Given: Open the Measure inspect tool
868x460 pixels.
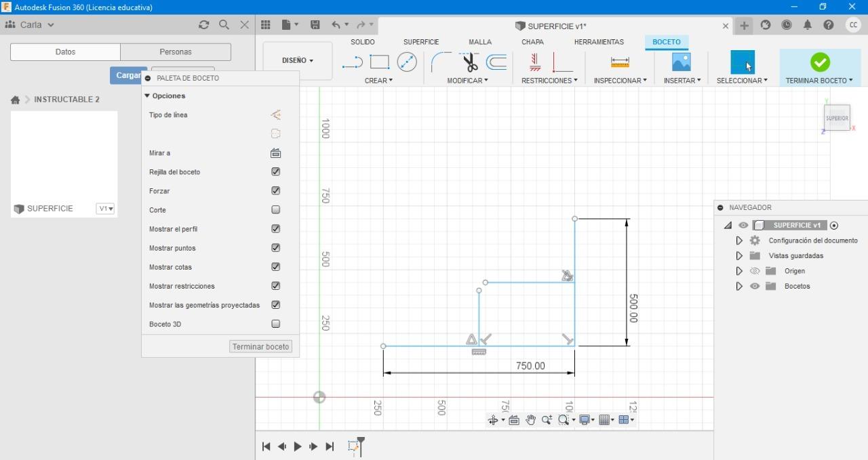Looking at the screenshot, I should pos(620,62).
